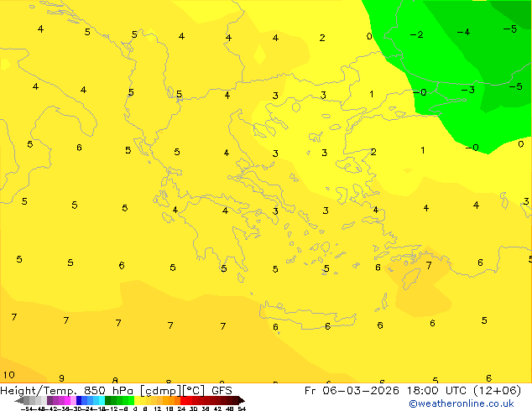Click the '18:00 UTC' time text
The image size is (532, 411).
pyautogui.click(x=437, y=391)
